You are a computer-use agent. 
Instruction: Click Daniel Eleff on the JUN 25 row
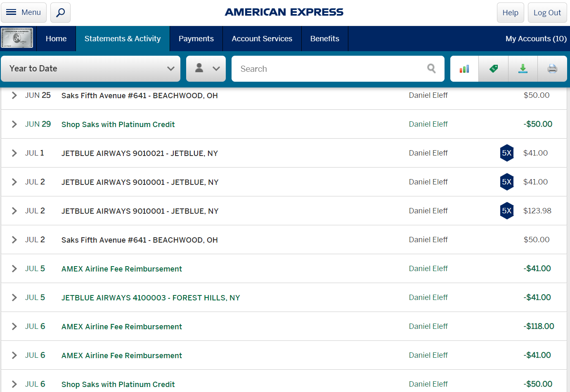click(x=428, y=95)
